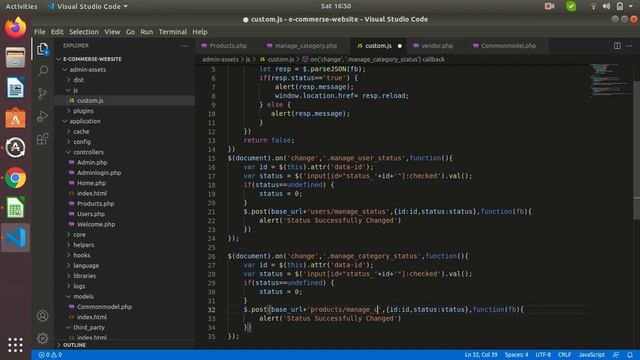Open the Accounts menu icon
Screen dimensions: 640x360
pyautogui.click(x=42, y=316)
